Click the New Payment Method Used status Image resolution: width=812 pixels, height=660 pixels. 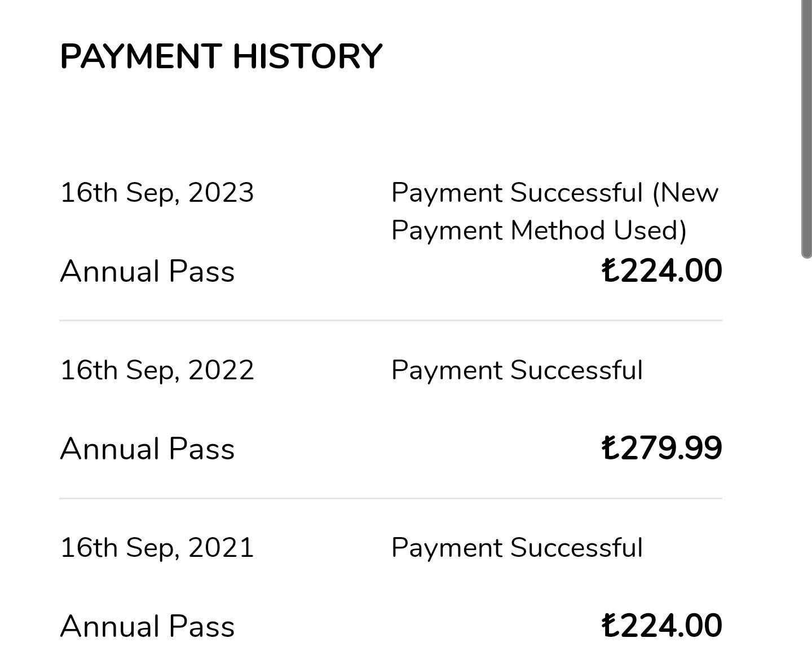555,211
